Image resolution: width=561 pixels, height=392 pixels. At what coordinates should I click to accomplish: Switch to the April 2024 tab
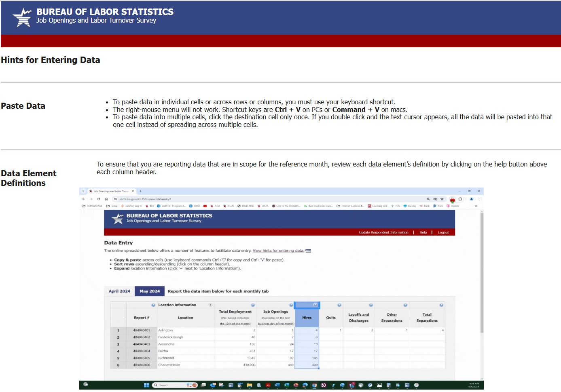click(x=119, y=291)
